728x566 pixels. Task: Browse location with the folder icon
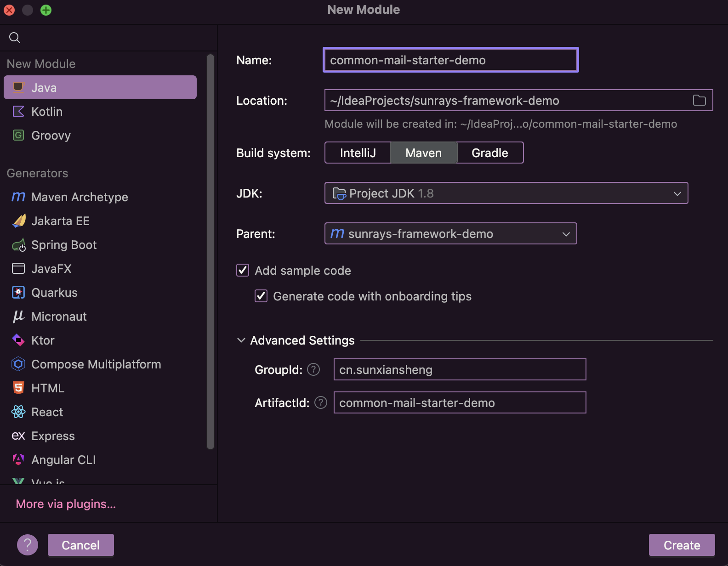coord(699,100)
